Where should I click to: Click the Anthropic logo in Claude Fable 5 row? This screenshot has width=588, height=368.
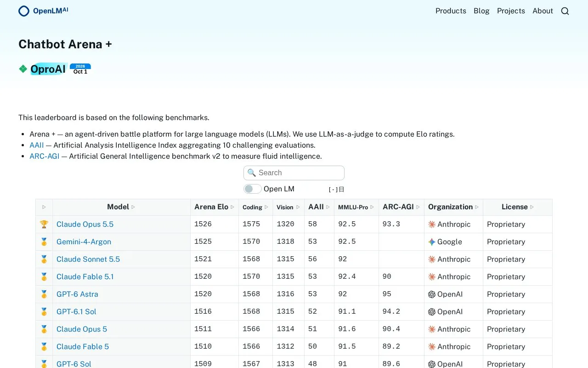pyautogui.click(x=432, y=347)
